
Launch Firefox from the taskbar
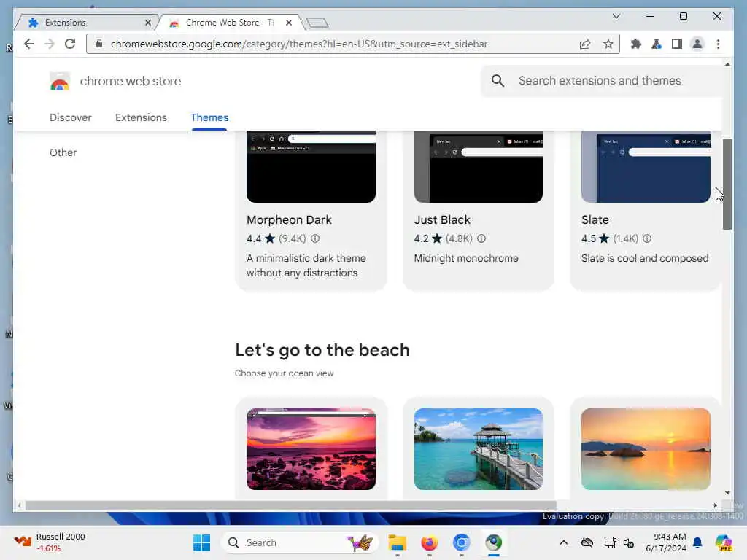click(429, 542)
